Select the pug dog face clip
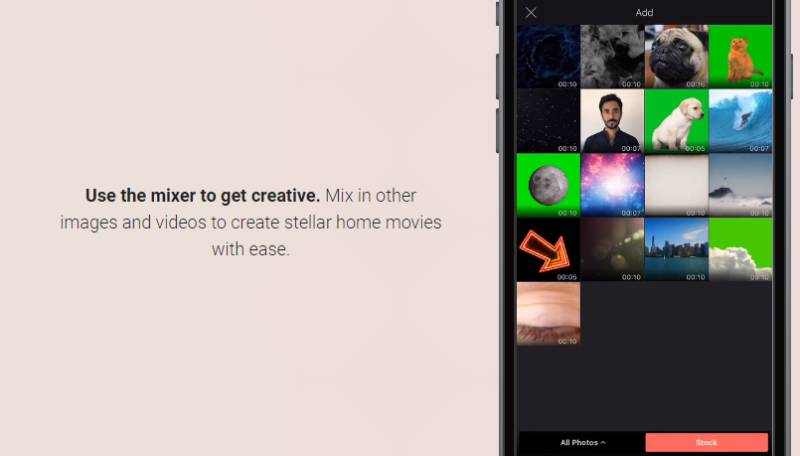This screenshot has height=456, width=800. click(x=676, y=57)
